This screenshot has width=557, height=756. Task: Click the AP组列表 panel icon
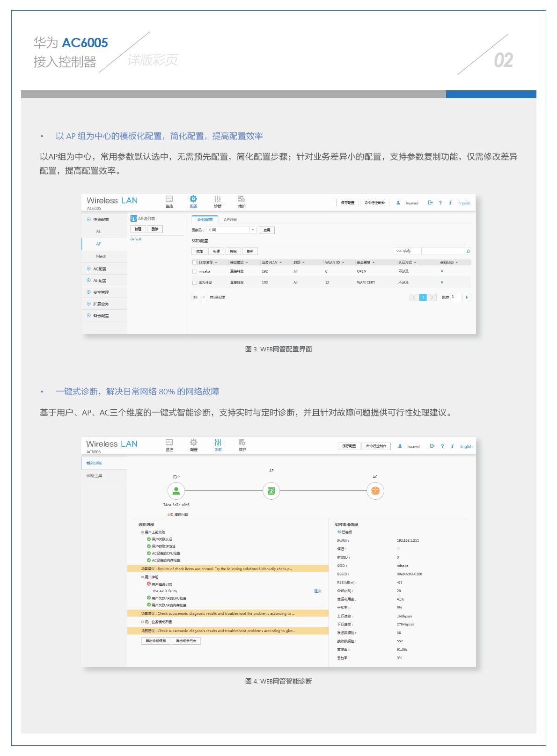[133, 218]
